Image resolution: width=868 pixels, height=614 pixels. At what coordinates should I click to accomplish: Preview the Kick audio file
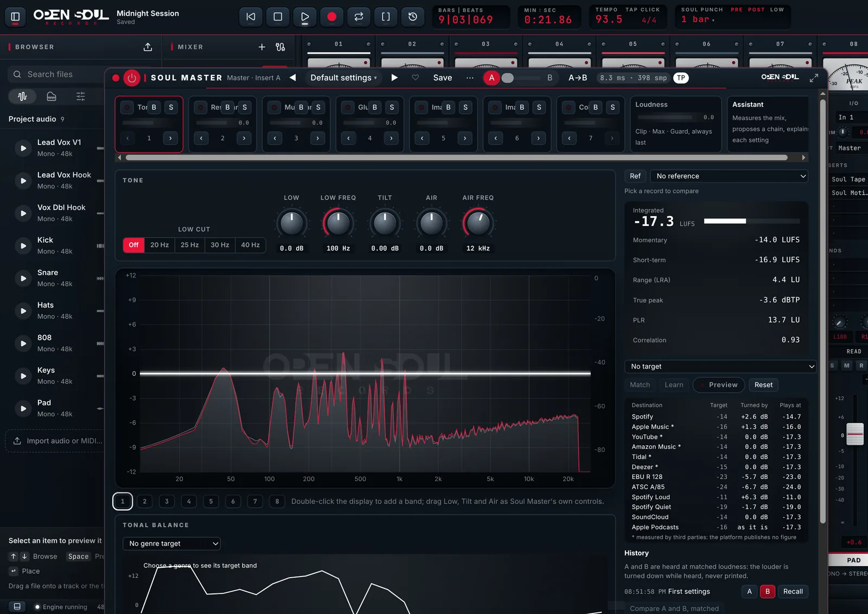click(x=23, y=246)
